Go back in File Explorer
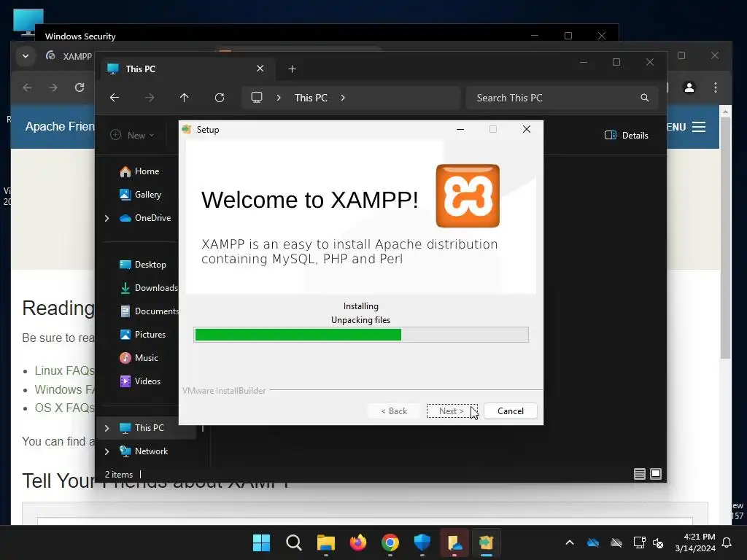This screenshot has height=560, width=747. pyautogui.click(x=115, y=98)
